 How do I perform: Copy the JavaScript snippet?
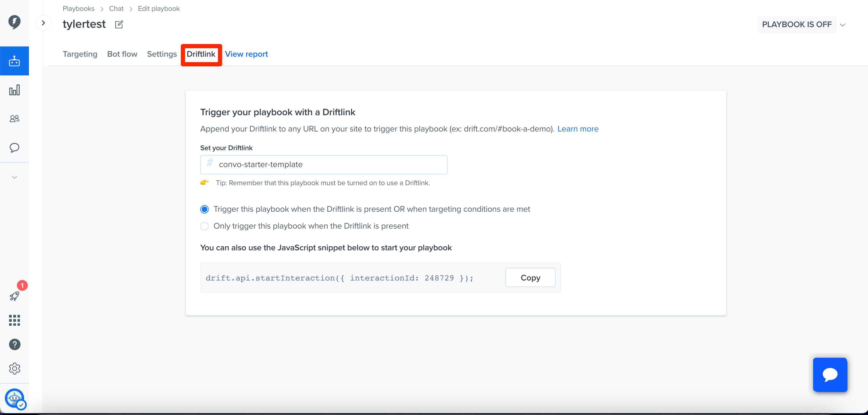[x=530, y=277]
